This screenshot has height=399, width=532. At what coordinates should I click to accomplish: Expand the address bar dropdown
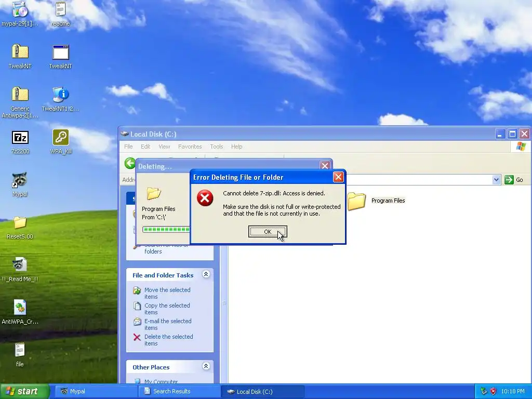point(496,180)
